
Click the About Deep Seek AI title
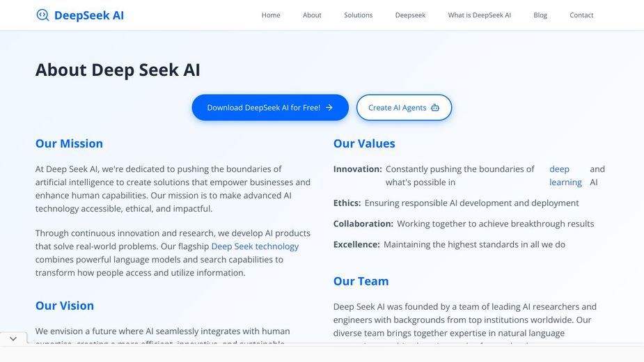[118, 70]
